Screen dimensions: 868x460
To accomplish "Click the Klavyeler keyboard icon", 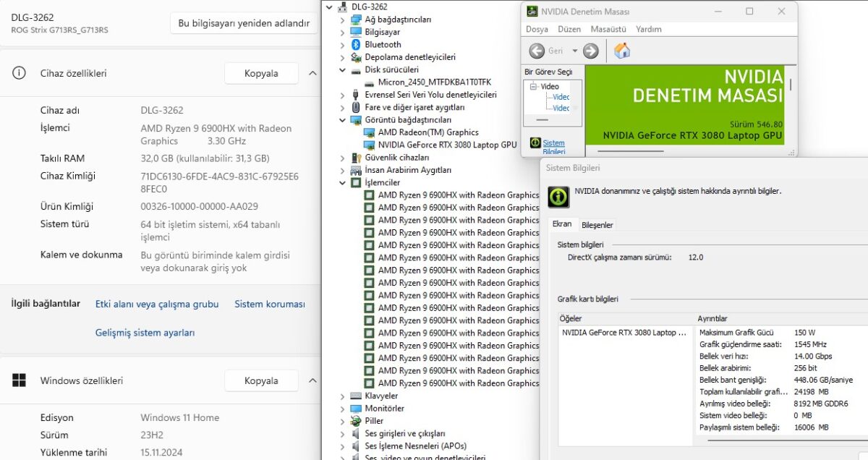I will pyautogui.click(x=356, y=396).
